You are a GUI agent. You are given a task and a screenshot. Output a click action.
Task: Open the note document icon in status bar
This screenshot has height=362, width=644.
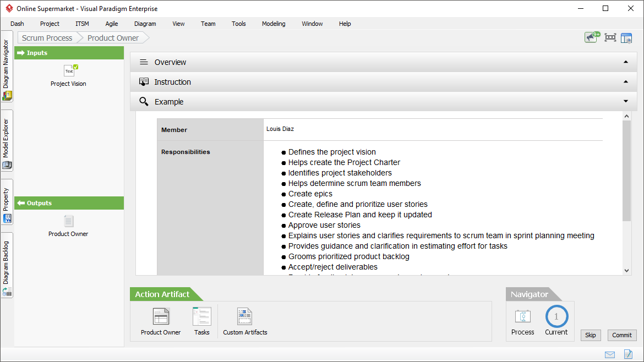pyautogui.click(x=628, y=354)
